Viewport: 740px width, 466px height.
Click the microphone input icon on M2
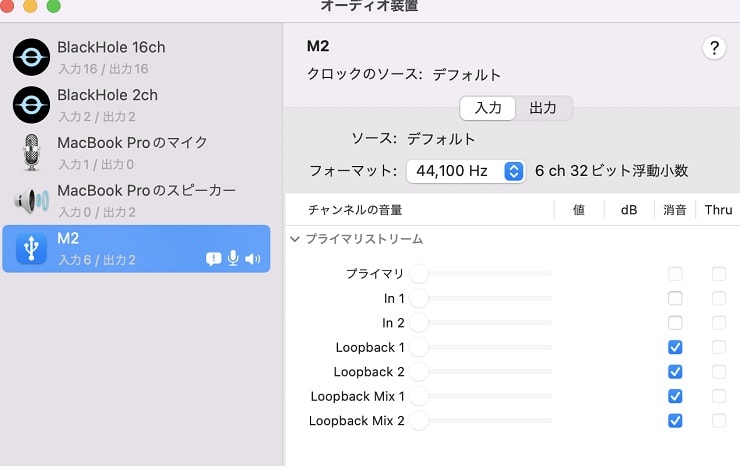click(x=233, y=259)
